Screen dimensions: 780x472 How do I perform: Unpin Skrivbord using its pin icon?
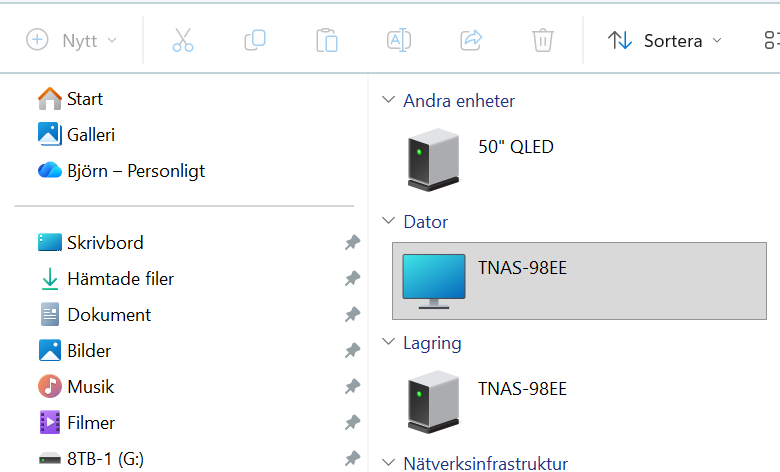click(x=352, y=243)
